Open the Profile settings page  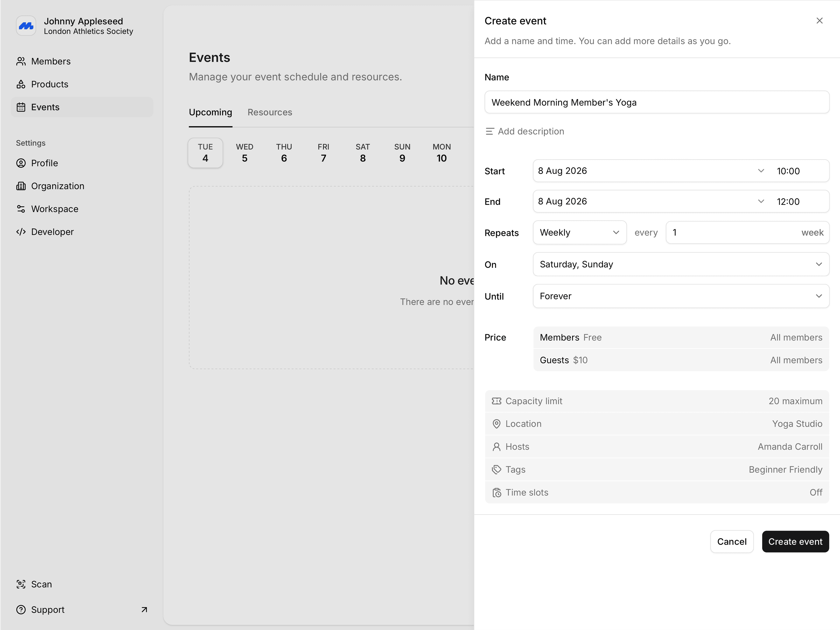point(82,163)
